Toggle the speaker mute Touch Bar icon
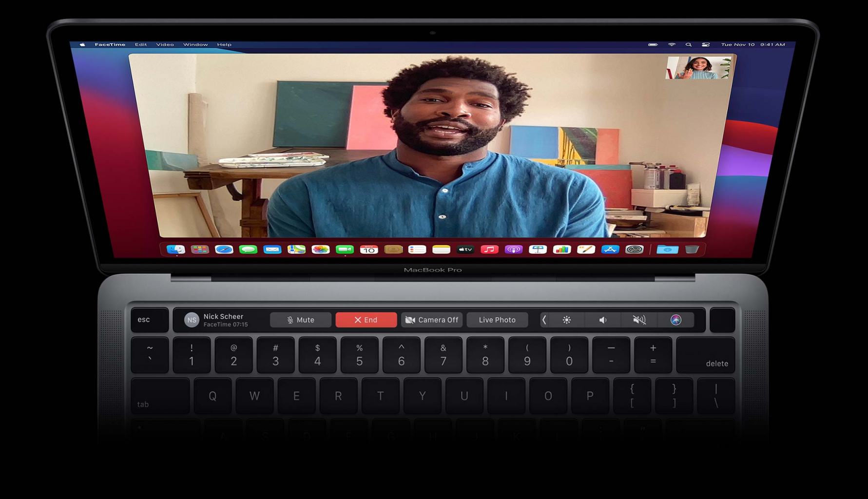This screenshot has width=868, height=499. coord(639,320)
